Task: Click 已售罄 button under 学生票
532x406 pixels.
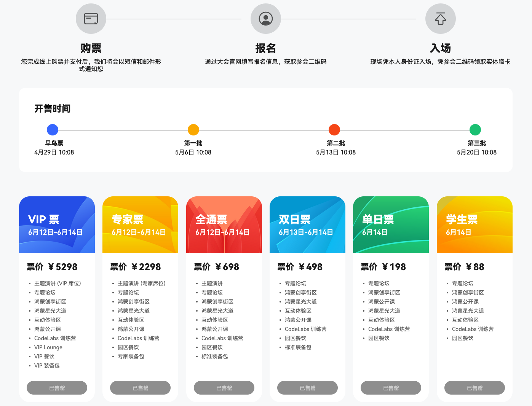Action: [474, 388]
